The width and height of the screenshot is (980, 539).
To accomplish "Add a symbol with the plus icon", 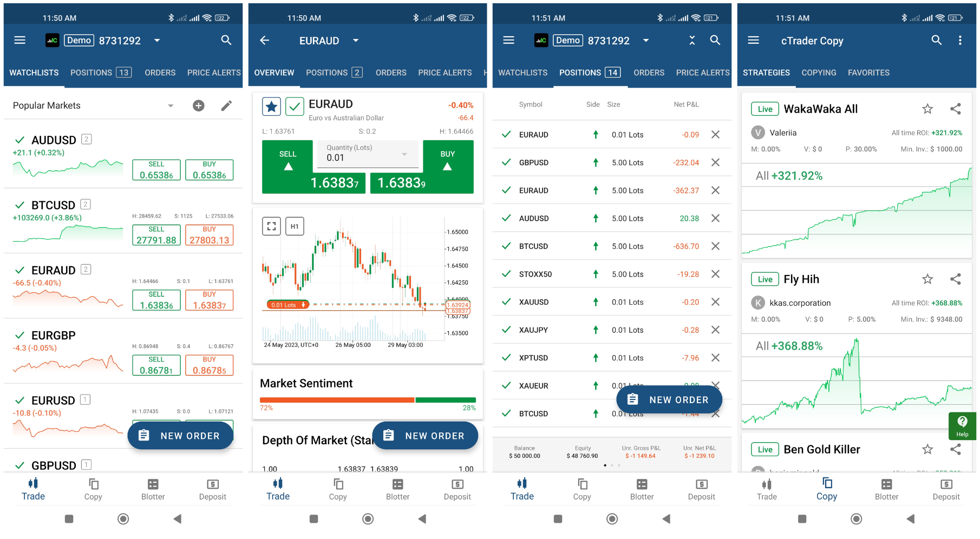I will coord(199,106).
